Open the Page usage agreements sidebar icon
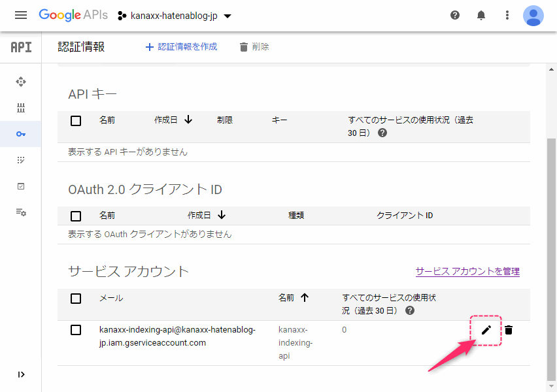Viewport: 557px width, 392px height. click(21, 212)
